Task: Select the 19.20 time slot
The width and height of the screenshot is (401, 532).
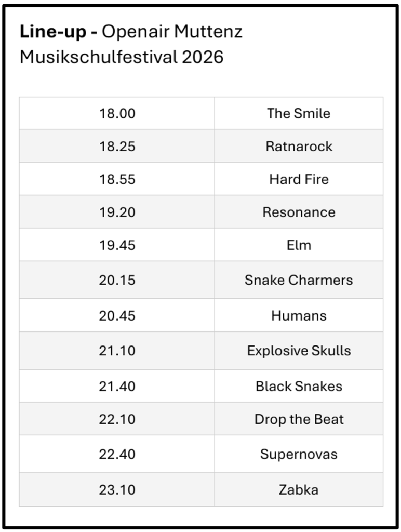Action: [x=117, y=212]
